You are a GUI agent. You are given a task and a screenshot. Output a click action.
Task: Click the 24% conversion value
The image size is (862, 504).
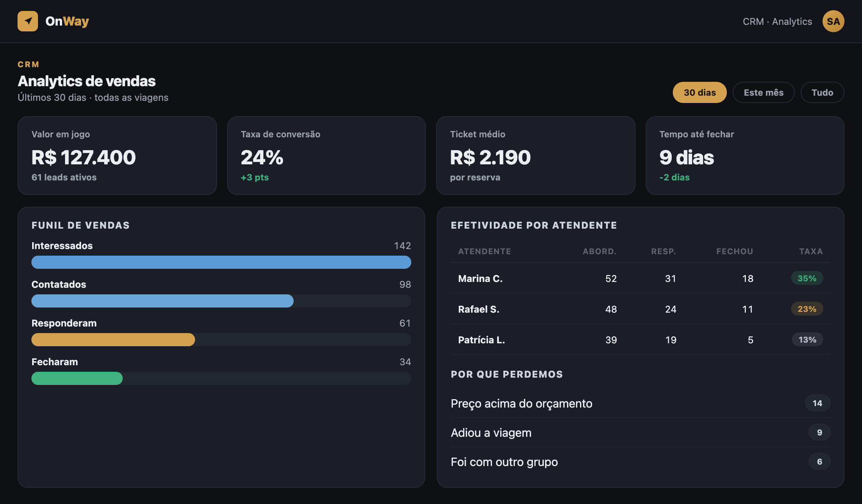coord(262,157)
